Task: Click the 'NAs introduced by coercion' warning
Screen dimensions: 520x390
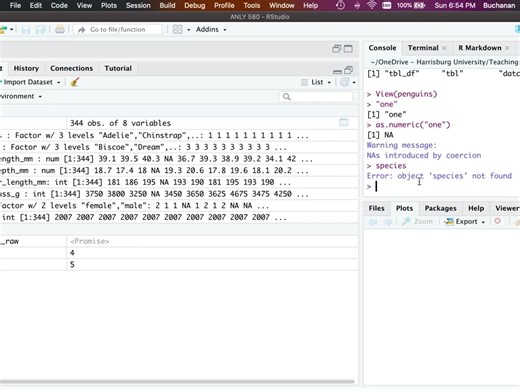Action: [x=424, y=156]
